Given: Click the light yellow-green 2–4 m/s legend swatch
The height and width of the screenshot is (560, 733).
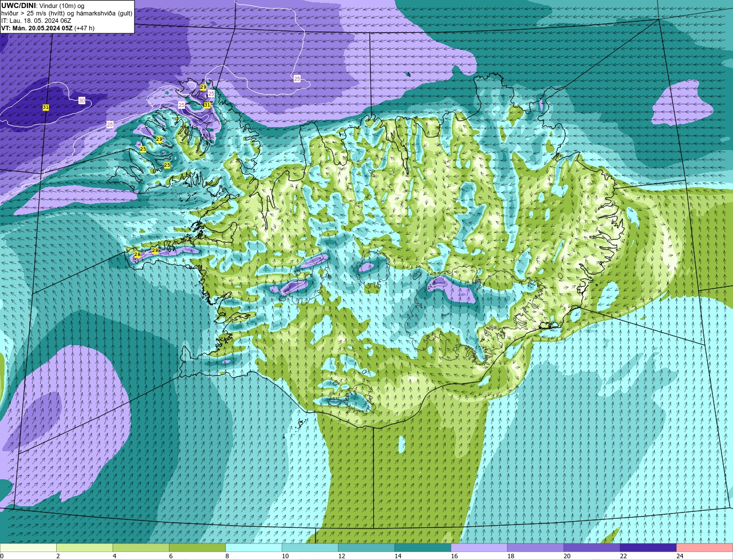Looking at the screenshot, I should [85, 548].
